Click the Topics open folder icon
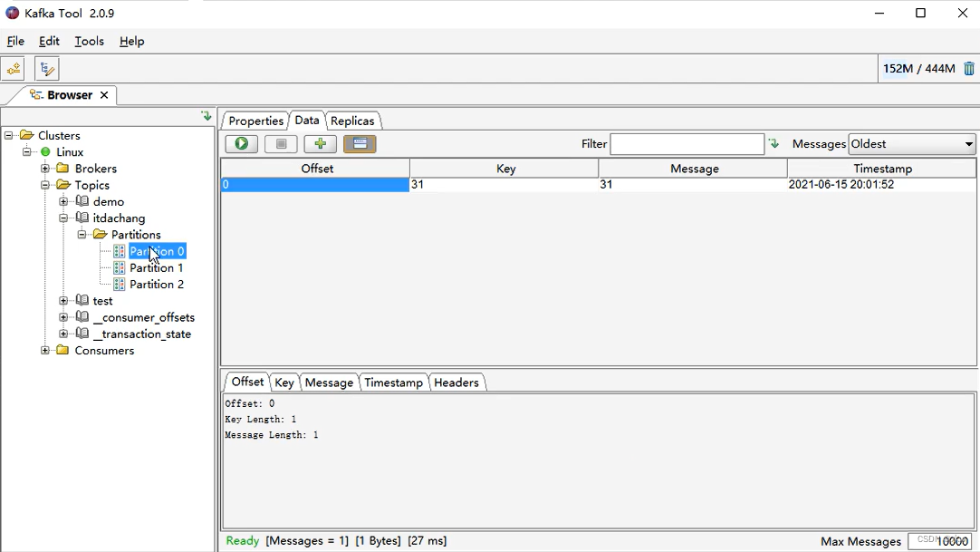 pyautogui.click(x=63, y=185)
